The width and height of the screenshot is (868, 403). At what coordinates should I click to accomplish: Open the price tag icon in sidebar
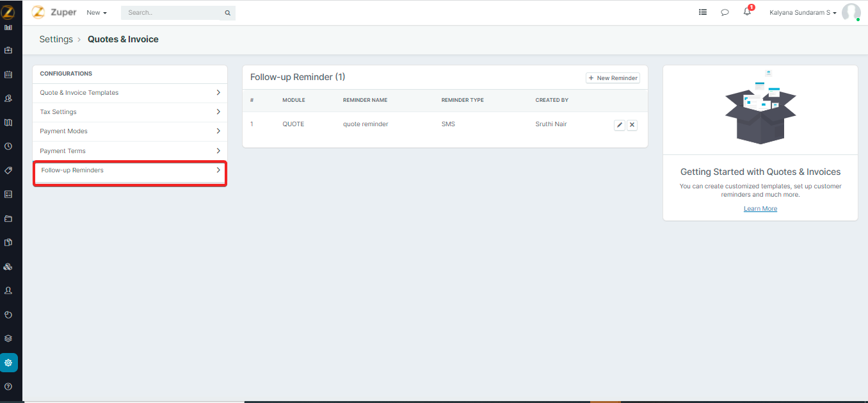point(8,170)
